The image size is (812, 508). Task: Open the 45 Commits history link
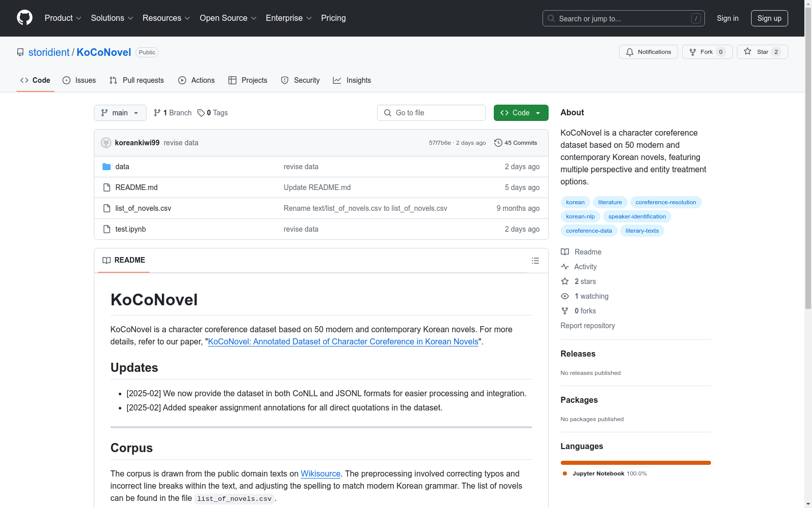point(516,143)
